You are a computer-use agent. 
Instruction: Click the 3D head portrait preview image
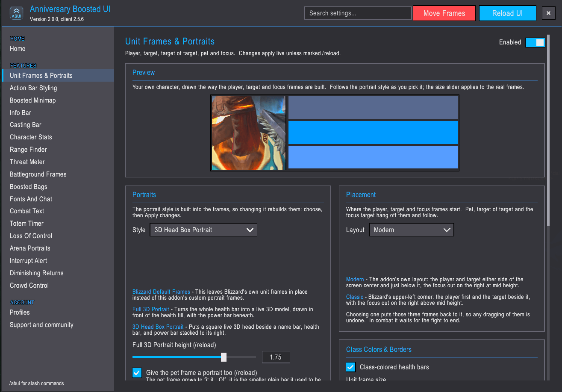coord(249,133)
